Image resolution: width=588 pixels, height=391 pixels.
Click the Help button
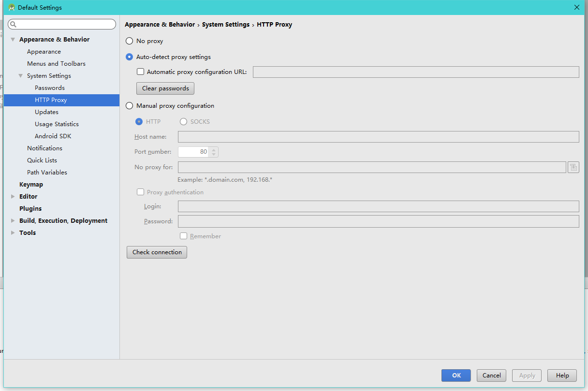(562, 376)
